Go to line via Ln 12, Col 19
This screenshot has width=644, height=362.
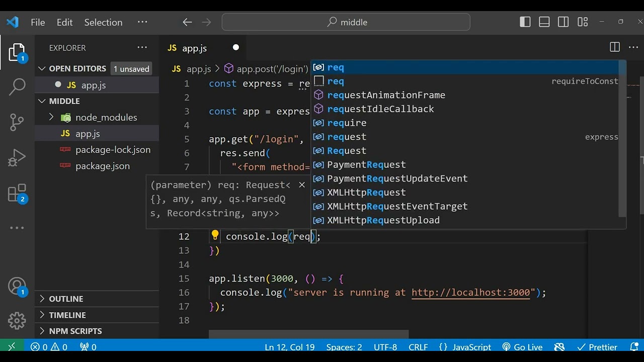point(290,347)
